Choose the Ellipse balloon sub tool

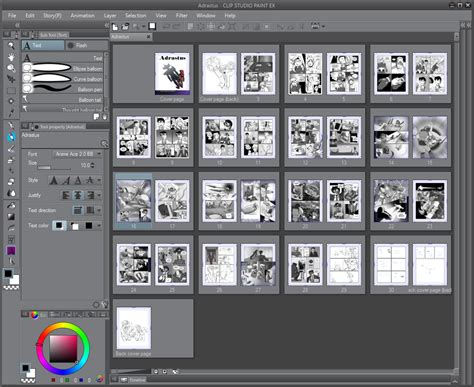[x=63, y=68]
